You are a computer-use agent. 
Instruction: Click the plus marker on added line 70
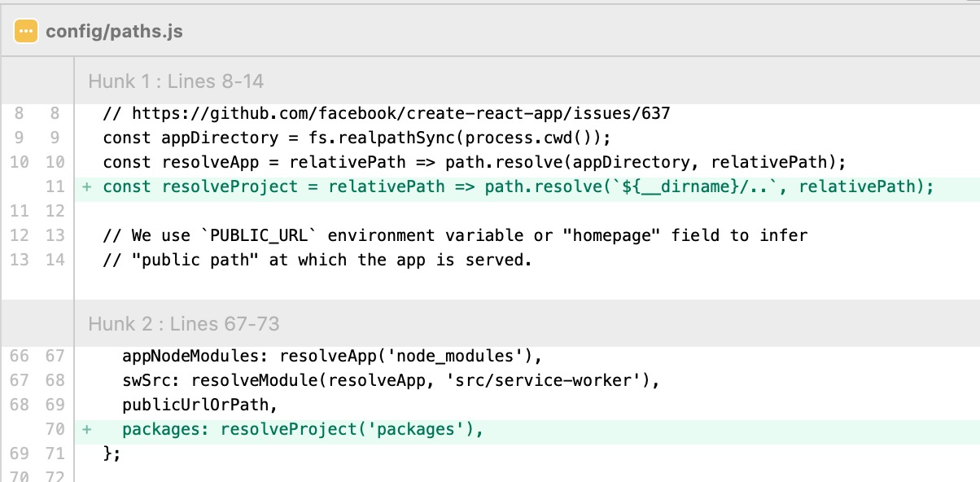[x=87, y=429]
